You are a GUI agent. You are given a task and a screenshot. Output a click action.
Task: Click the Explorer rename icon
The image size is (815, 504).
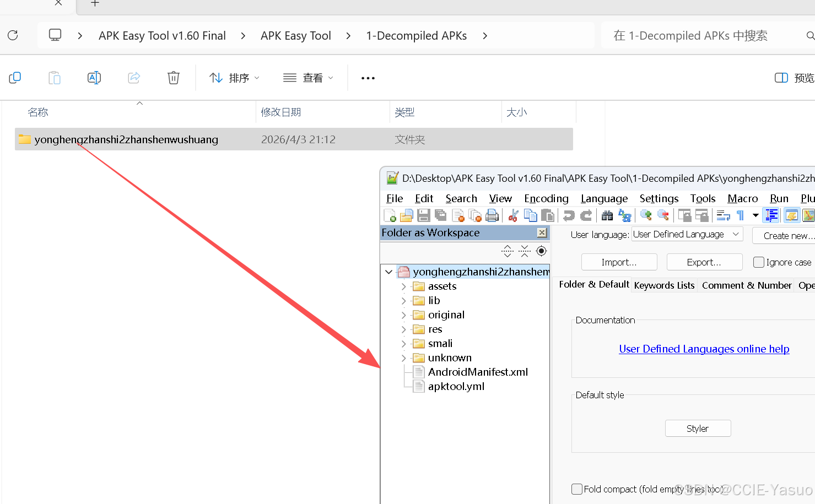94,78
